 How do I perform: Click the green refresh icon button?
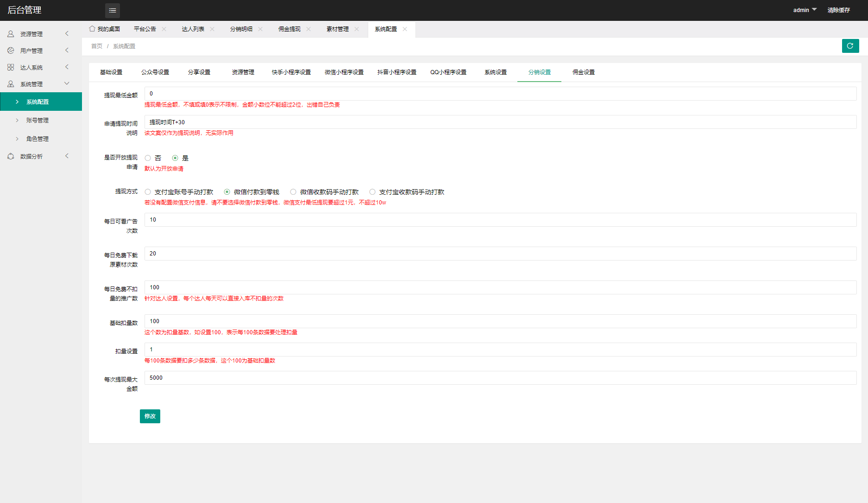(850, 46)
